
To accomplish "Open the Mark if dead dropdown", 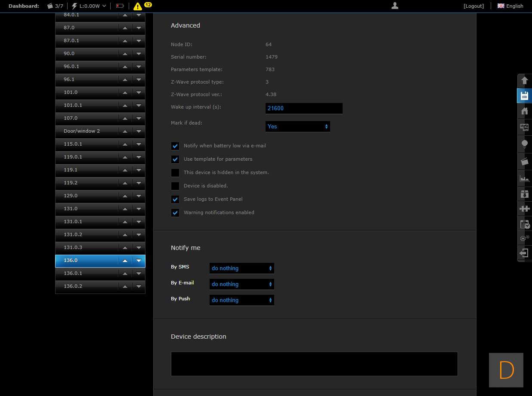I will click(297, 127).
